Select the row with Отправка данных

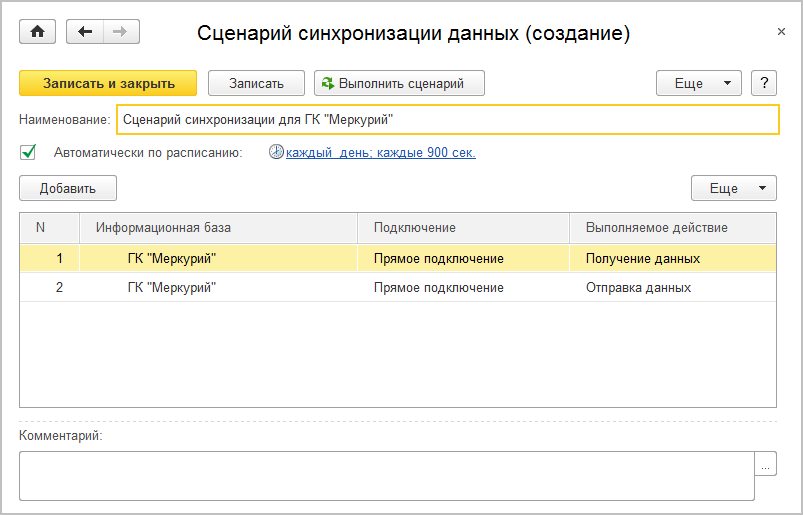pos(638,288)
